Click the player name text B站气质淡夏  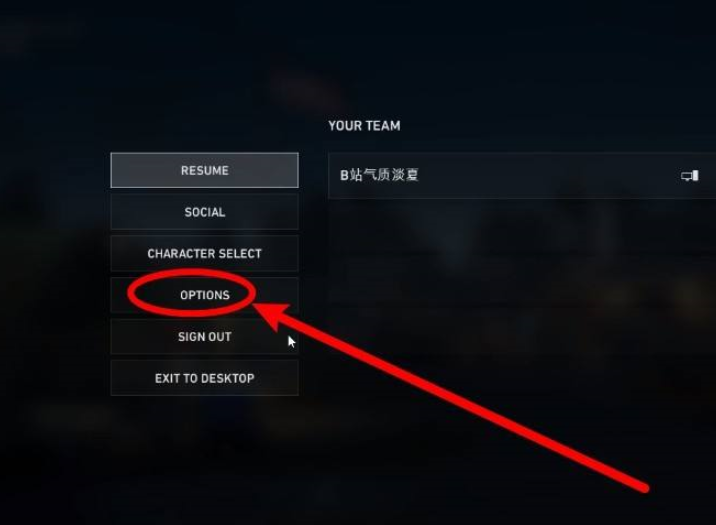pyautogui.click(x=379, y=175)
